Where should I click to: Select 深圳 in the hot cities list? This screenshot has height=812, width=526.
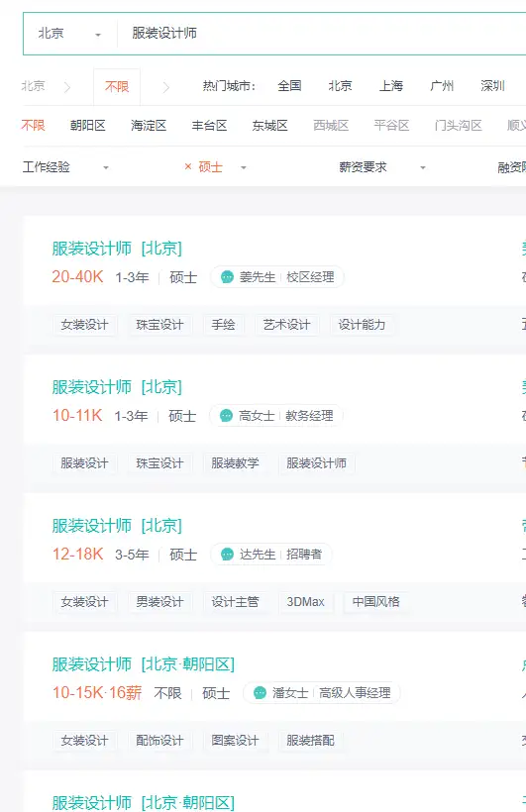492,86
